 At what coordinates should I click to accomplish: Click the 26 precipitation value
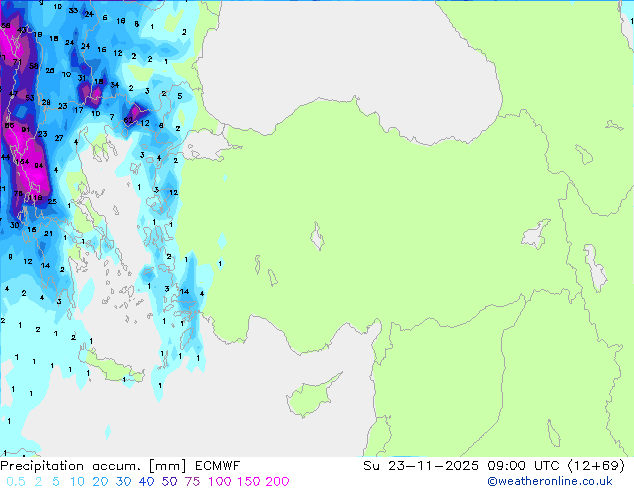coord(50,71)
